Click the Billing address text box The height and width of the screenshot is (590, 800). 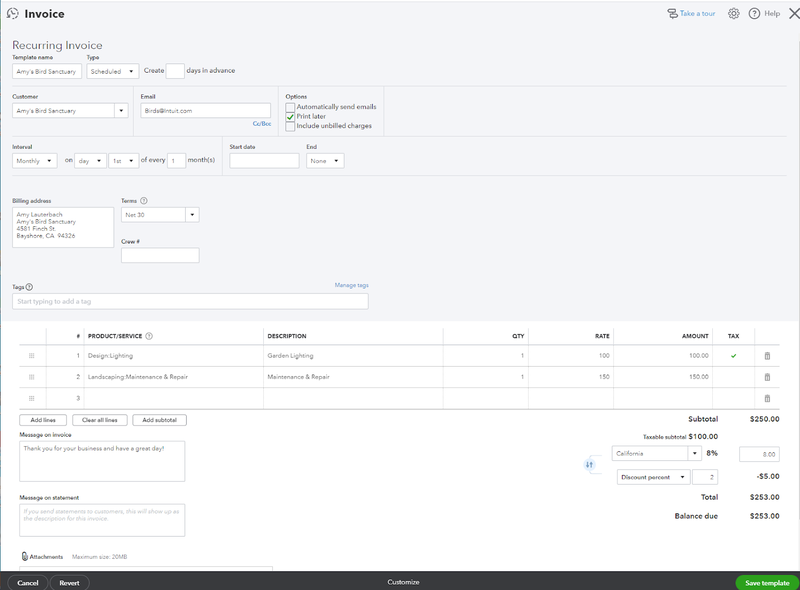pos(63,227)
